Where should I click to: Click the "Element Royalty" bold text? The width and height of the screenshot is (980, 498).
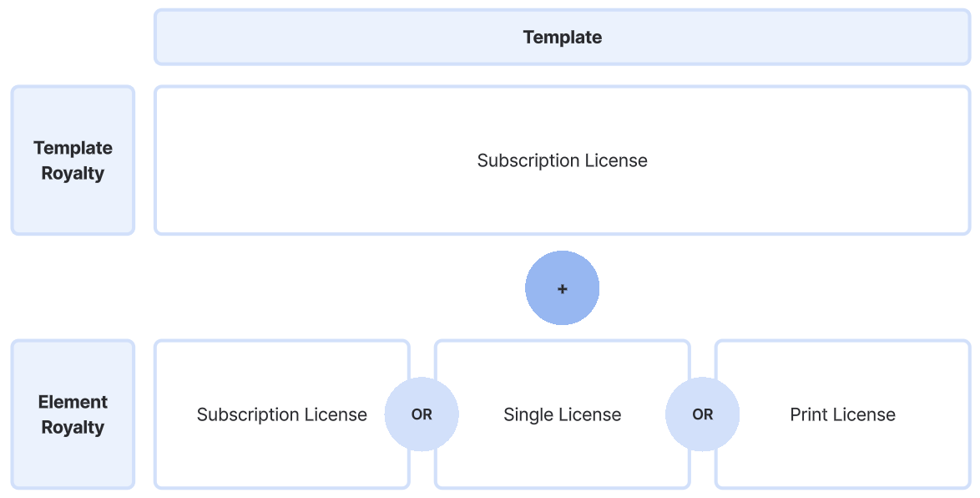tap(73, 414)
